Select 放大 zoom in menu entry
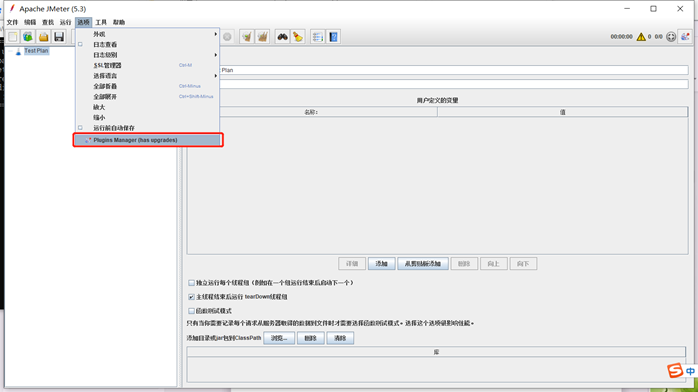The image size is (698, 392). click(x=147, y=107)
